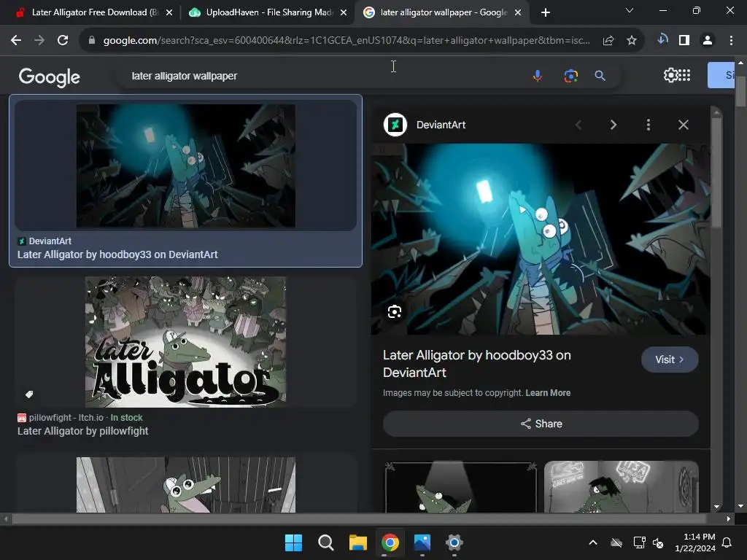Open the notification bell in tray
This screenshot has width=747, height=560.
727,542
